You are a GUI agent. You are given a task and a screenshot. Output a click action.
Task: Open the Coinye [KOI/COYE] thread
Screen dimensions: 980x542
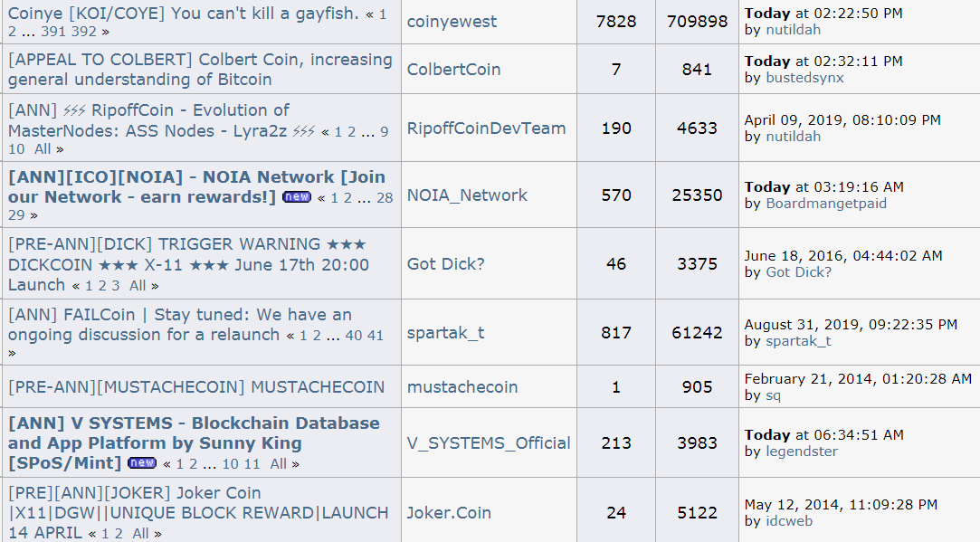tap(183, 14)
